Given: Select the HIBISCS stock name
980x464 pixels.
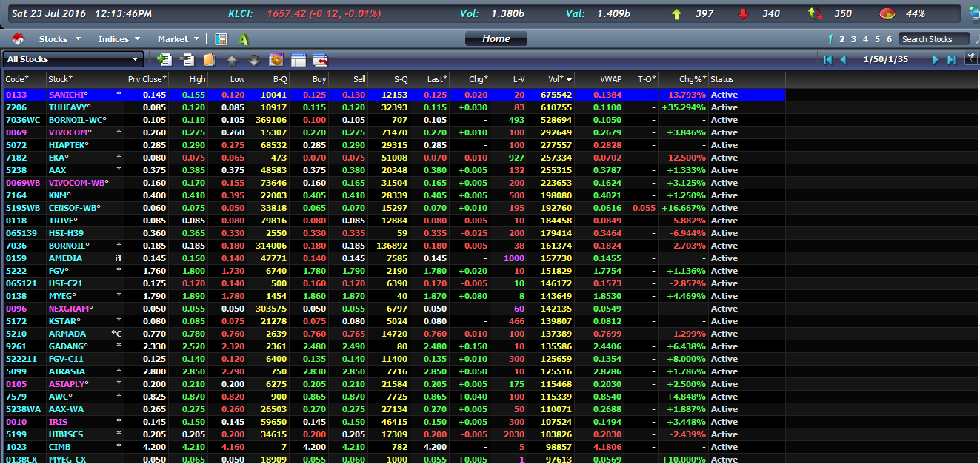Looking at the screenshot, I should click(x=66, y=434).
